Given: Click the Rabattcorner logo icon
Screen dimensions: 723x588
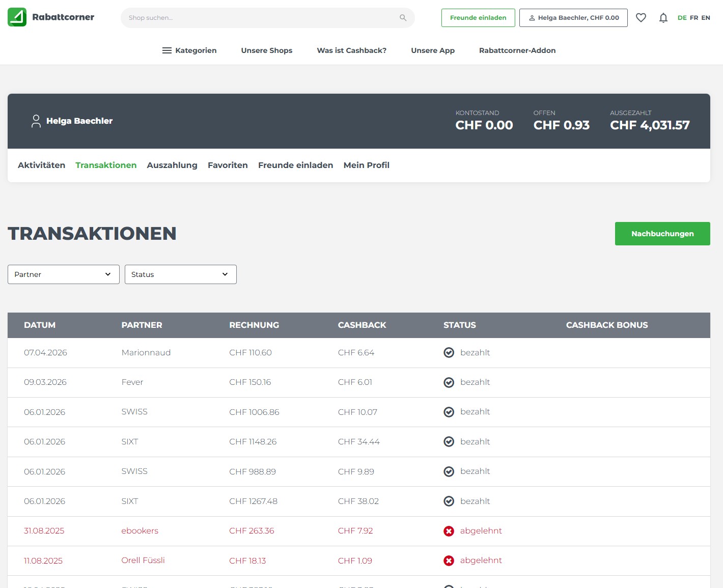Looking at the screenshot, I should click(x=17, y=17).
